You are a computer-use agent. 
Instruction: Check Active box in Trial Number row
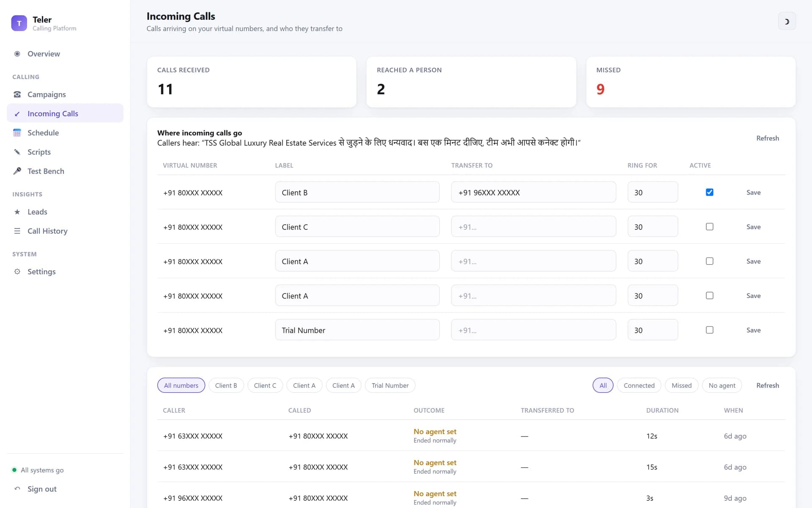tap(710, 330)
